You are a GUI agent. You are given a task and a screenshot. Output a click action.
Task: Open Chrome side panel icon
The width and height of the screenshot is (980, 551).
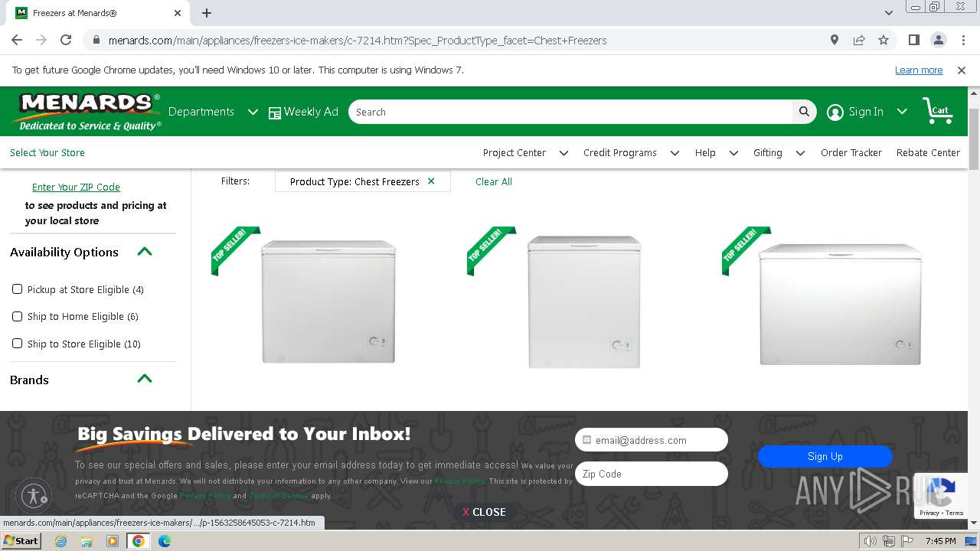(x=914, y=40)
